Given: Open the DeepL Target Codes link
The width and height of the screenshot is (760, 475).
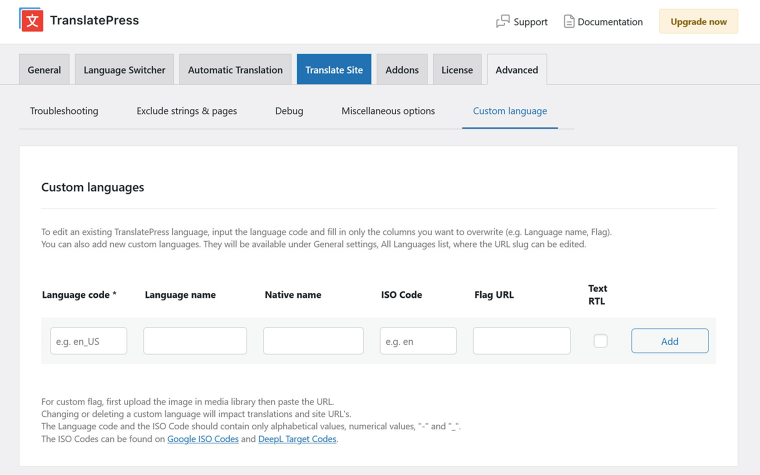Looking at the screenshot, I should (297, 439).
